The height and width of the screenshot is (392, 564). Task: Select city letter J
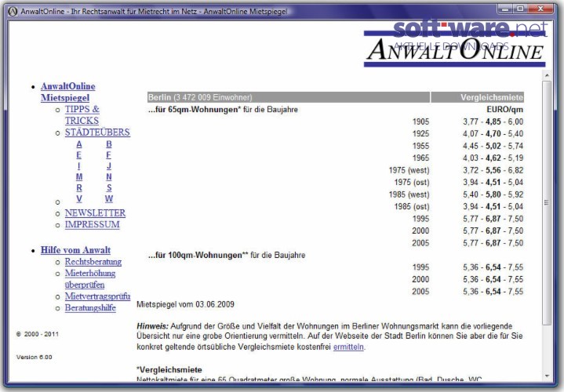coord(109,165)
